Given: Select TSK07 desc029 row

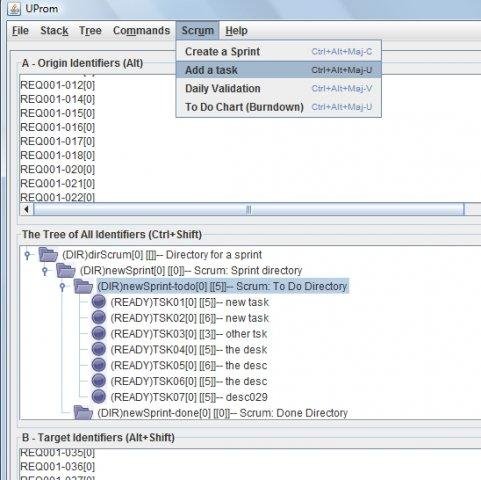Looking at the screenshot, I should click(189, 397).
